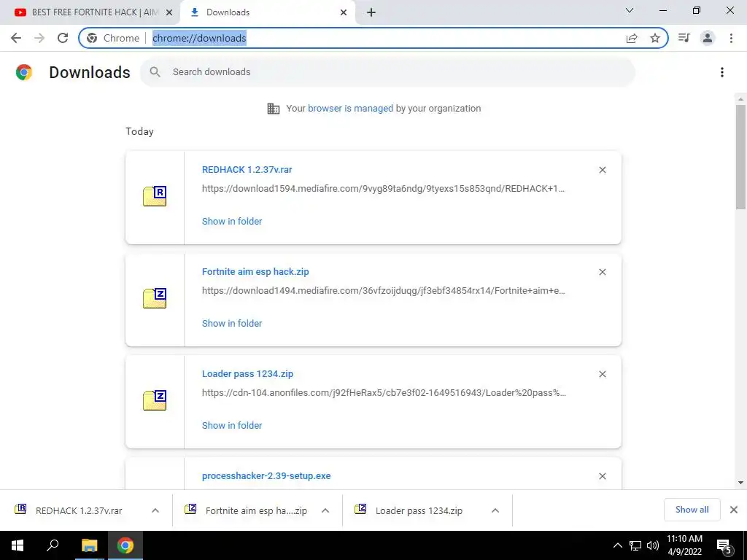Click the Chrome taskbar icon
The image size is (747, 560).
pyautogui.click(x=125, y=545)
